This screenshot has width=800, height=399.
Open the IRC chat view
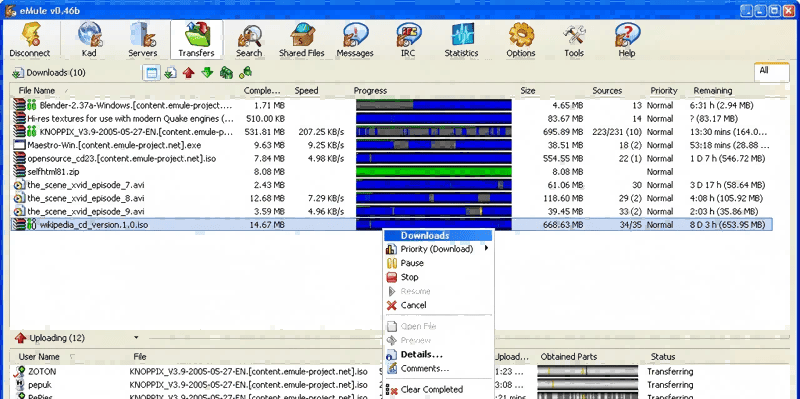pyautogui.click(x=408, y=39)
